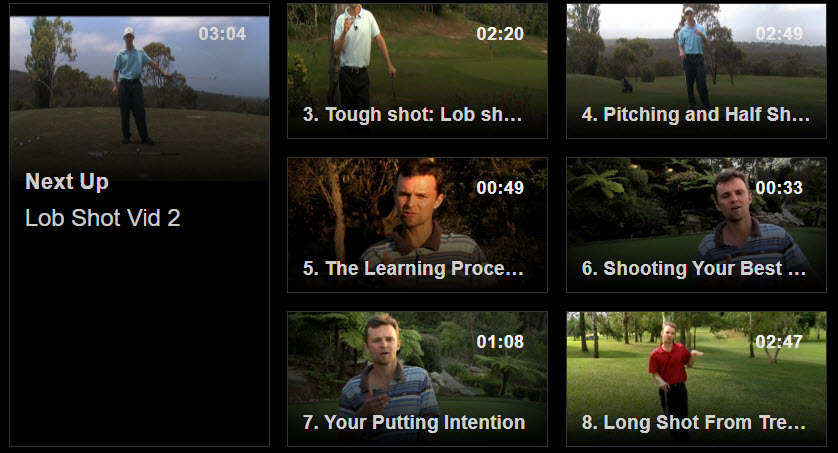Click the 00:33 duration label
Image resolution: width=838 pixels, height=453 pixels.
point(779,188)
